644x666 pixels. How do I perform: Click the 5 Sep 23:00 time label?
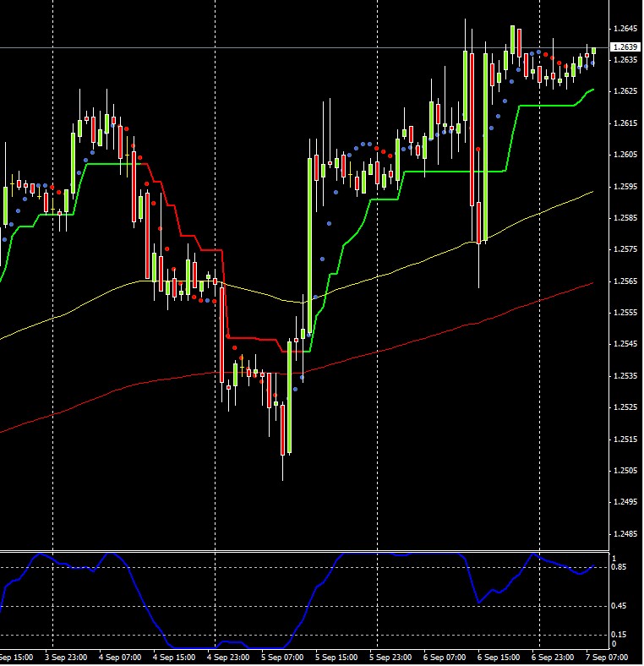[x=390, y=658]
